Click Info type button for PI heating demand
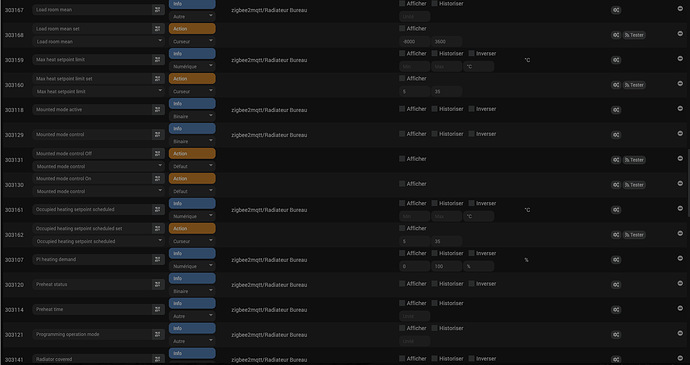Viewport: 690px width, 365px height. (192, 253)
